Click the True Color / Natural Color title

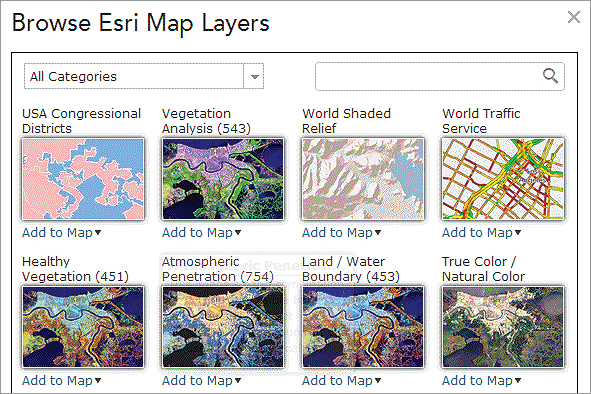(483, 269)
